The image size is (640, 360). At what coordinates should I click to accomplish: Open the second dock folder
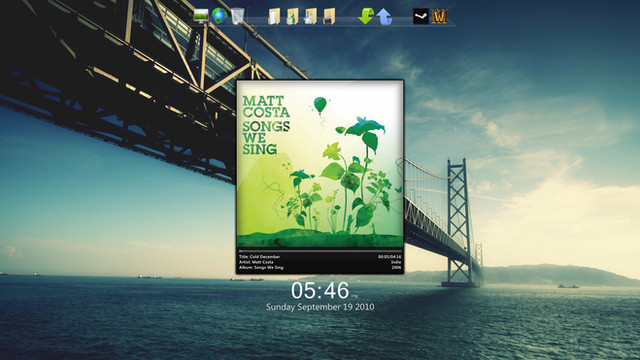[292, 17]
